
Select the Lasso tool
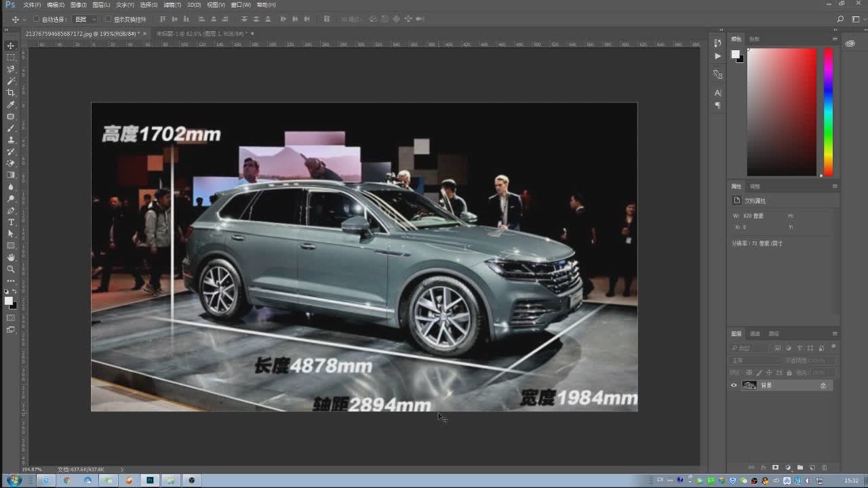(x=11, y=69)
